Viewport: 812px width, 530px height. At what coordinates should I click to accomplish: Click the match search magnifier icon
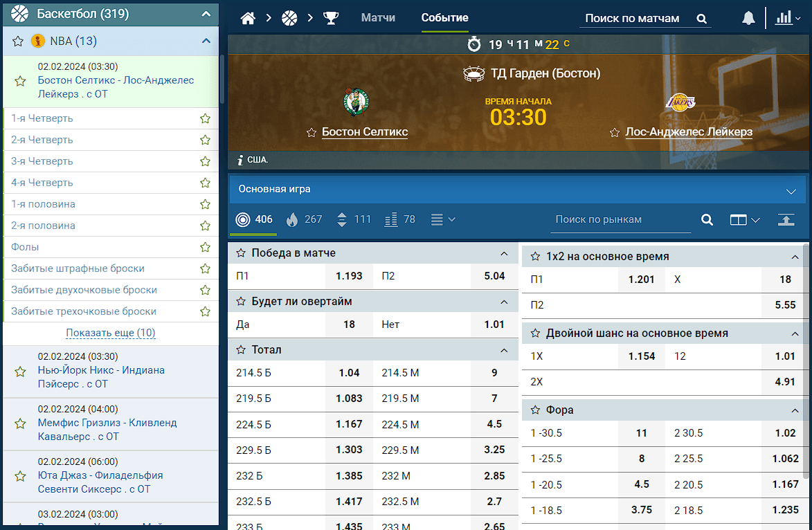click(702, 19)
